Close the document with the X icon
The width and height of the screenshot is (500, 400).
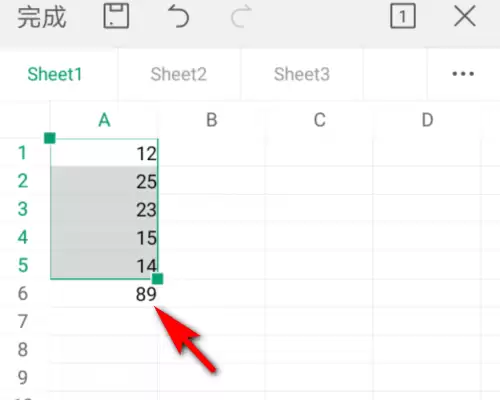tap(465, 16)
